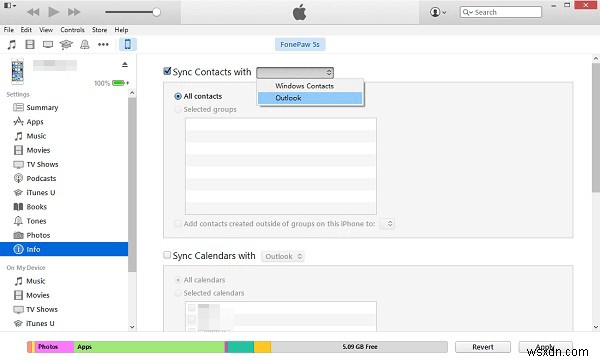600x362 pixels.
Task: Open Podcasts in the sidebar
Action: 41,178
